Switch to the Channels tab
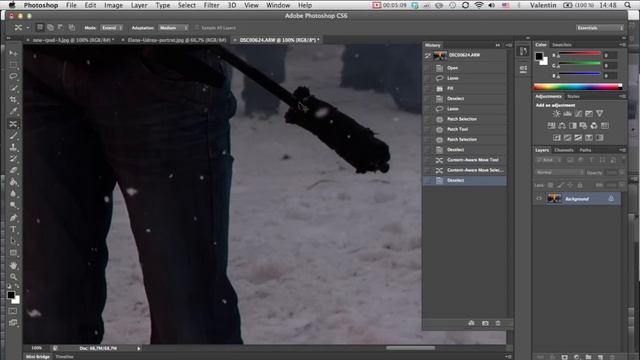The width and height of the screenshot is (640, 360). [x=564, y=150]
